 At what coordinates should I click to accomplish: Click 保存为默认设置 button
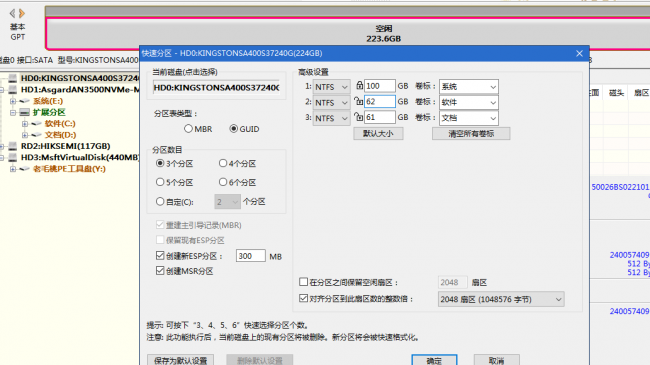[x=180, y=360]
